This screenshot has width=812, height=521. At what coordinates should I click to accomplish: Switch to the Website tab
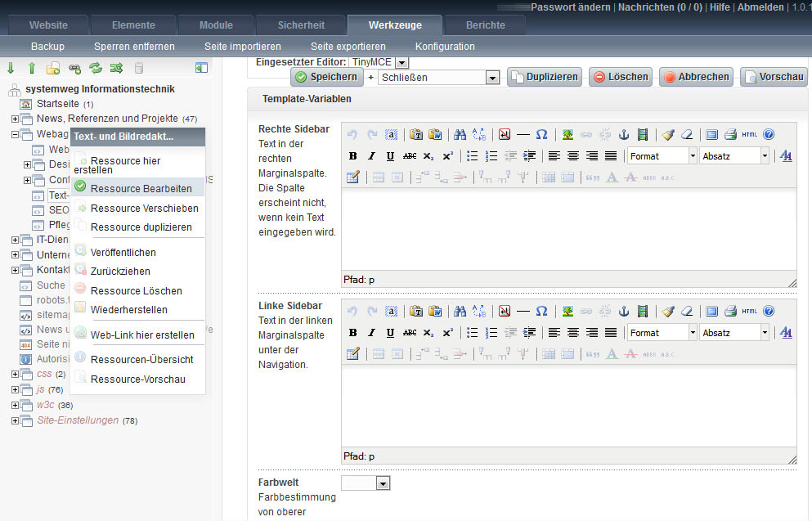(48, 25)
